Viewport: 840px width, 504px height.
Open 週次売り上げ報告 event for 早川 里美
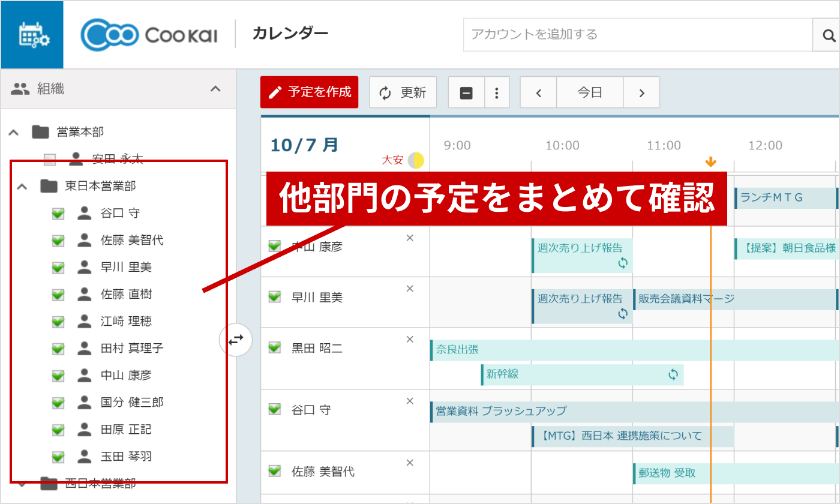(582, 306)
